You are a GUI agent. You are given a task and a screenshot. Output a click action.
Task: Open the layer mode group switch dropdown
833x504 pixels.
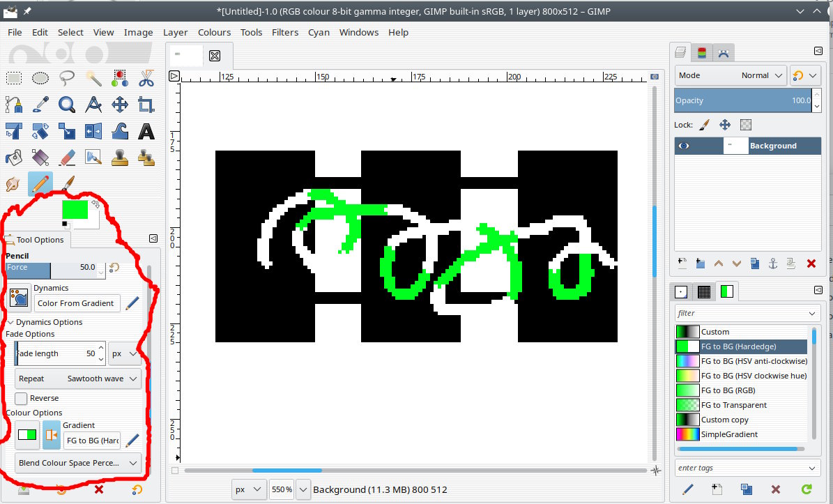pyautogui.click(x=805, y=75)
